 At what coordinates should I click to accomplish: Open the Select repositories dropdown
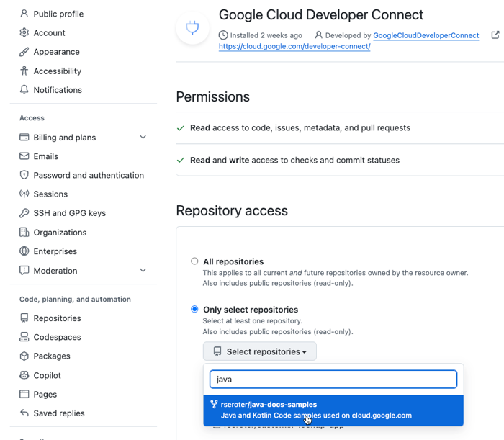[x=260, y=351]
